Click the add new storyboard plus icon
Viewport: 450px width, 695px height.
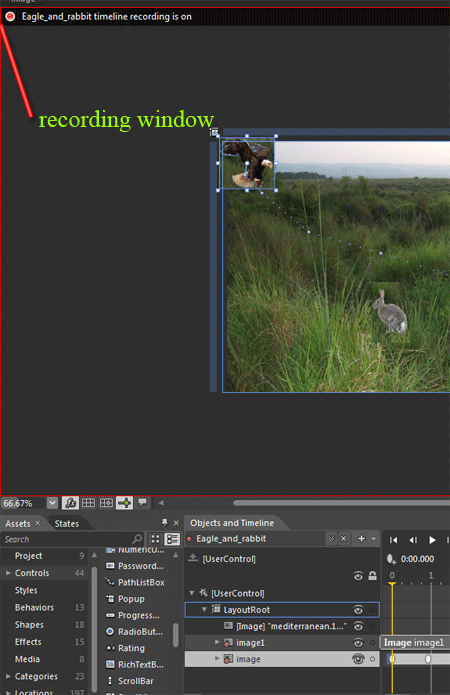[361, 539]
